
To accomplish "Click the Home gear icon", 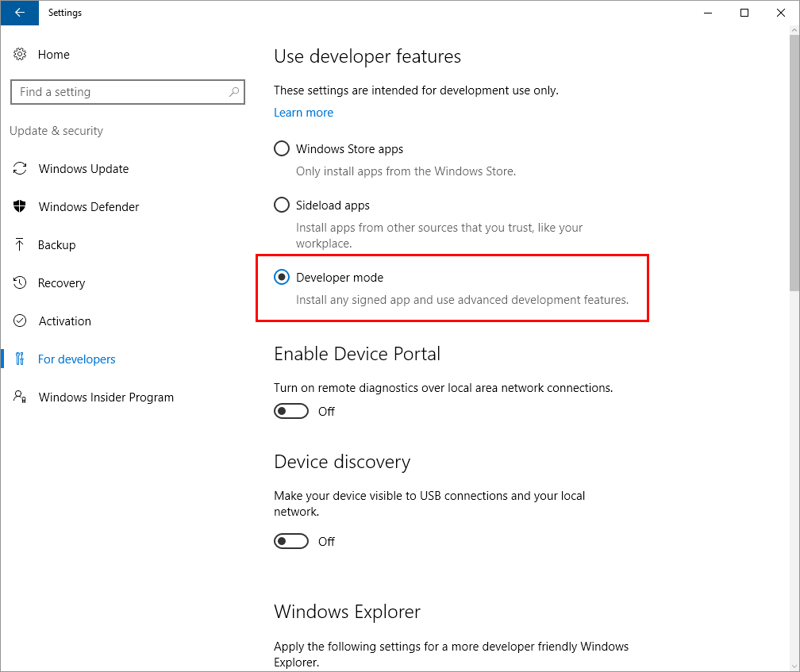I will coord(21,55).
